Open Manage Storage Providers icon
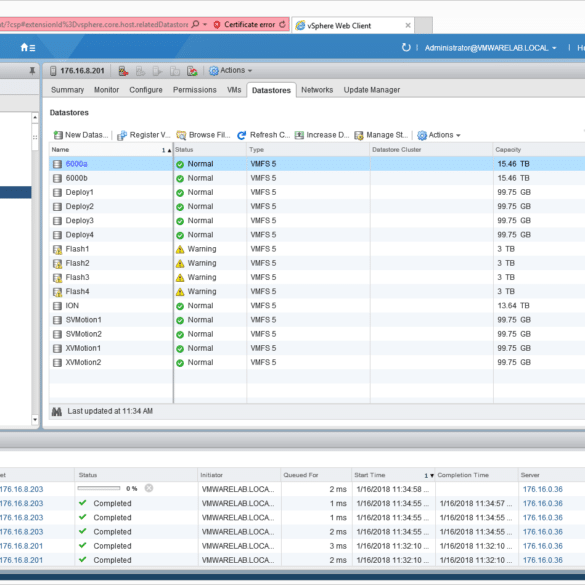Image resolution: width=585 pixels, height=585 pixels. [x=359, y=135]
